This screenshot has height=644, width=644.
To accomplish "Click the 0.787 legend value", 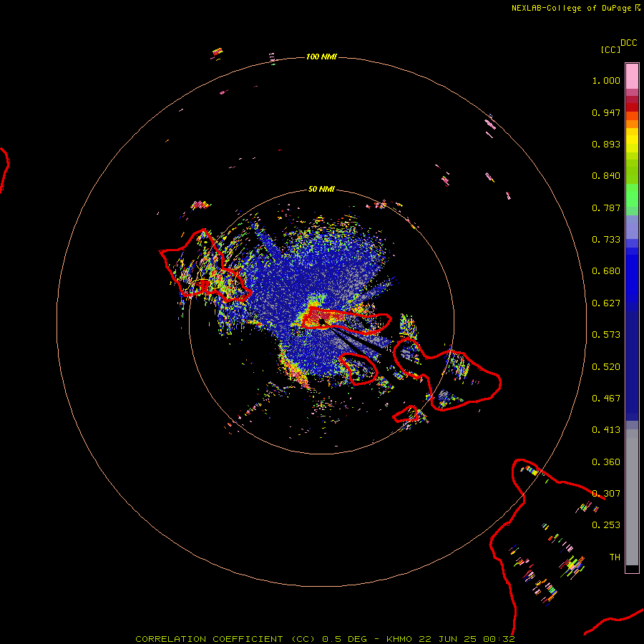I will [606, 208].
